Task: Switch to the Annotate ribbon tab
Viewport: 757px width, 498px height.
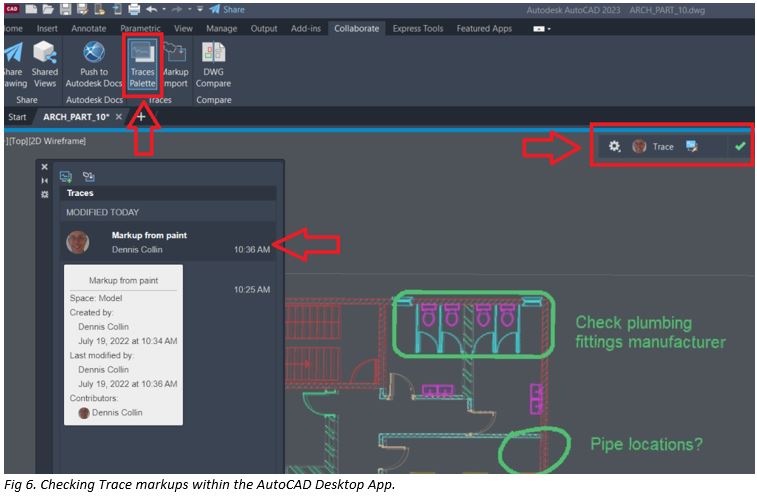Action: [x=88, y=28]
